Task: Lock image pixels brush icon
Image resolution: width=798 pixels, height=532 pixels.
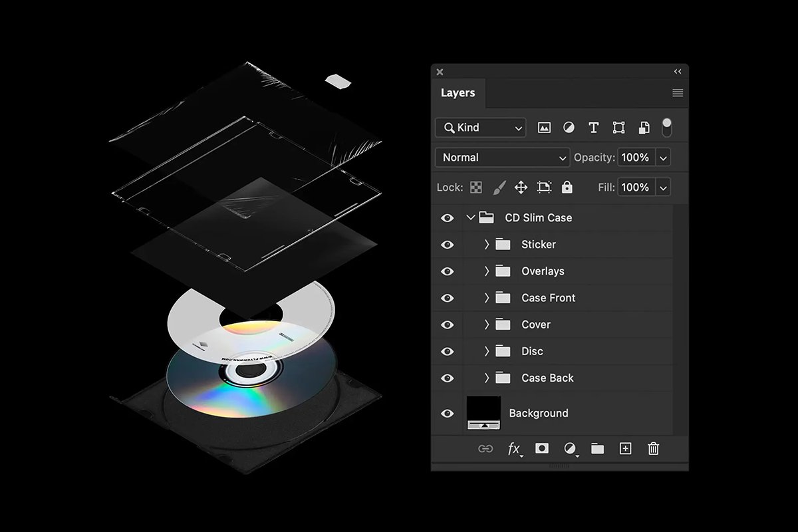Action: pyautogui.click(x=498, y=188)
